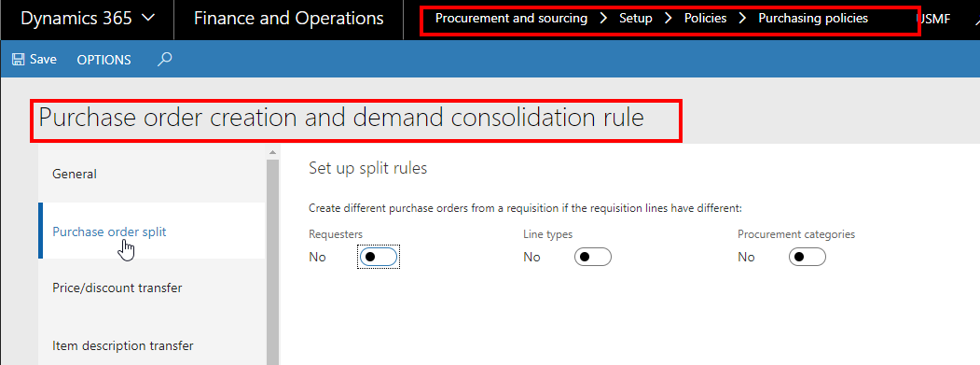The height and width of the screenshot is (365, 980).
Task: Click the USMF company selector
Action: click(934, 19)
